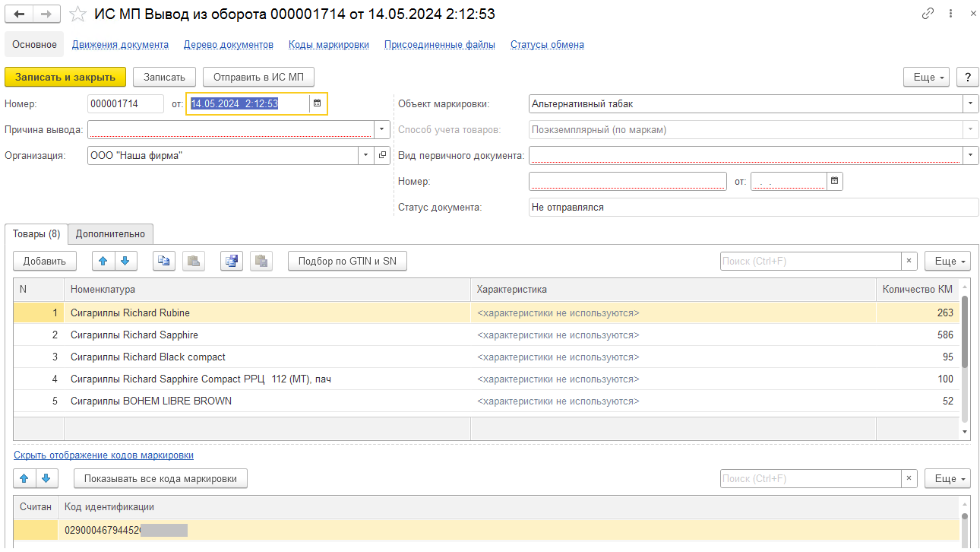Select the Сигариллы BOHEM LIBRE BROWN row
The image size is (980, 552).
point(151,401)
